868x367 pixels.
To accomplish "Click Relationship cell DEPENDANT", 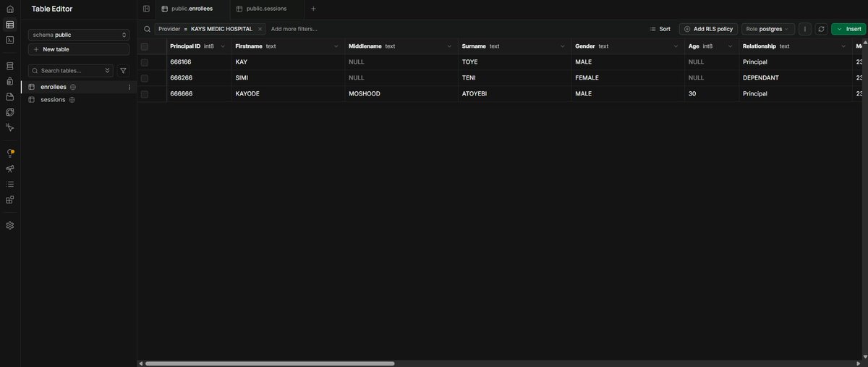I will (796, 78).
